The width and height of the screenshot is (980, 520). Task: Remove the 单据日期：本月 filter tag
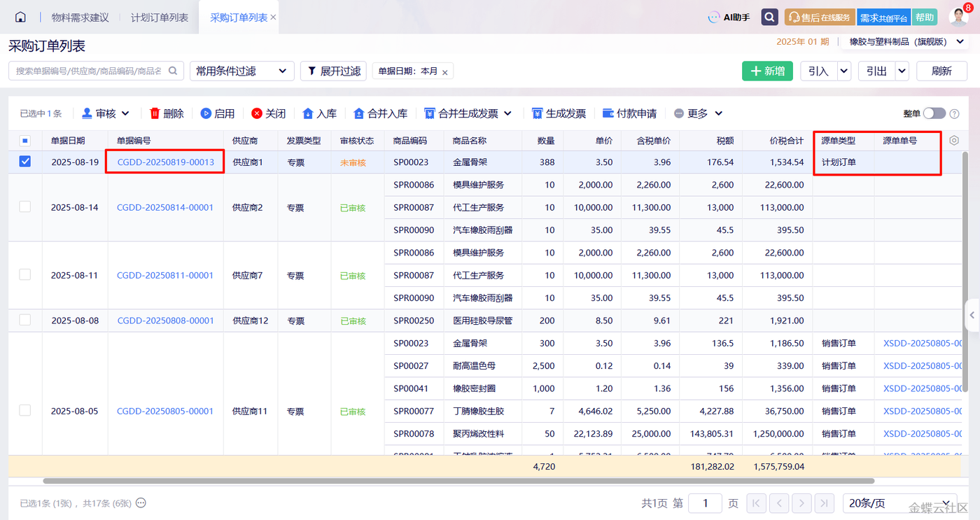tap(445, 71)
